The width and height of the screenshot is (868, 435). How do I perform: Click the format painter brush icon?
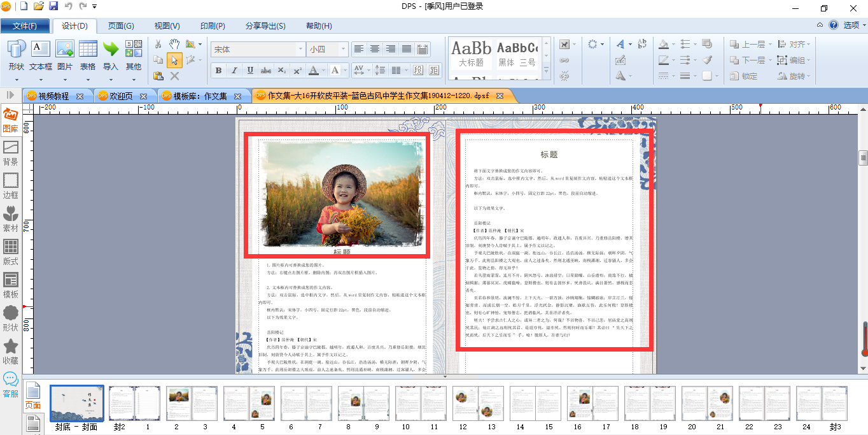pos(707,61)
